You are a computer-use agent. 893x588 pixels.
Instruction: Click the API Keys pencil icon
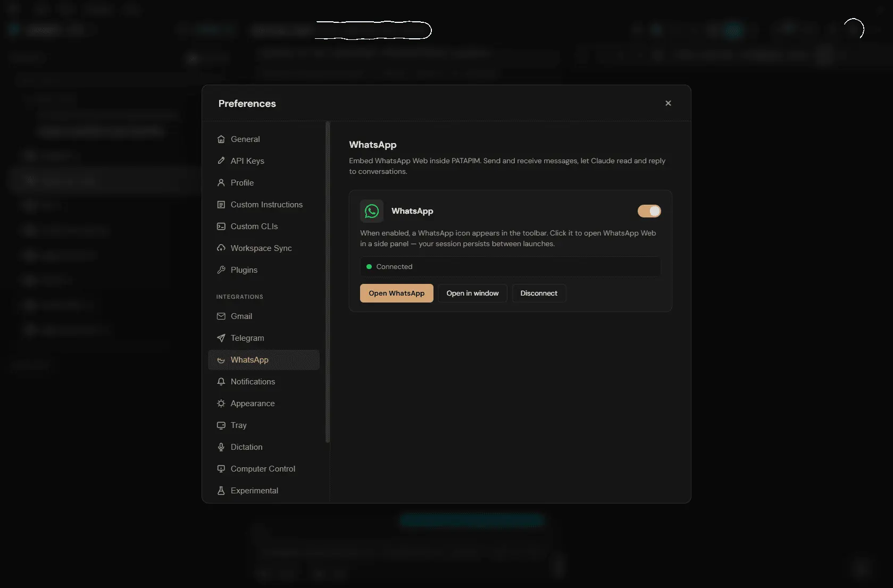point(221,161)
